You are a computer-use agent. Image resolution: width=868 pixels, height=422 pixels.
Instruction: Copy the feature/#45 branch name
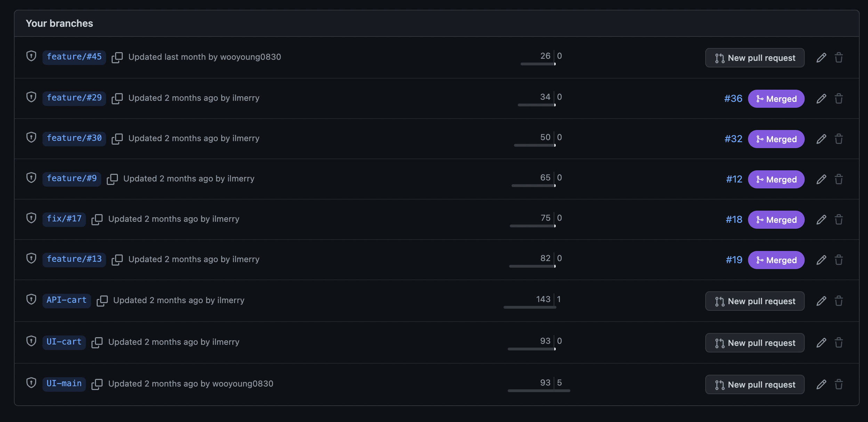coord(117,57)
